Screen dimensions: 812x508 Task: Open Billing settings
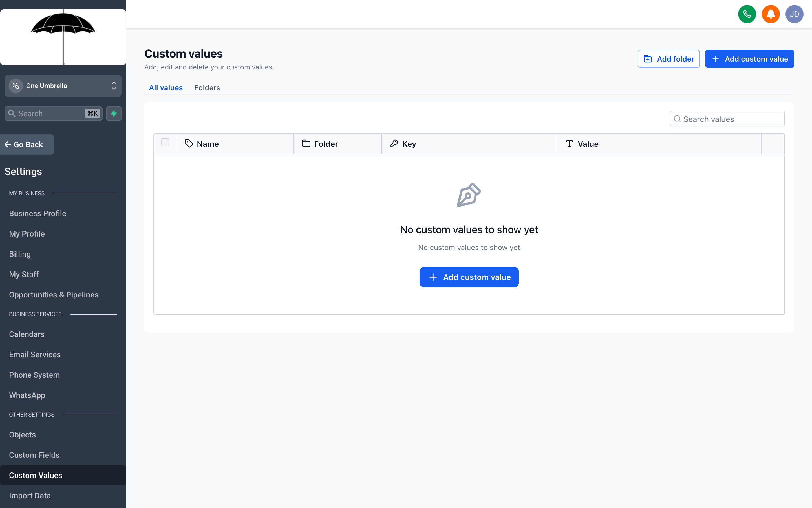[x=20, y=254]
